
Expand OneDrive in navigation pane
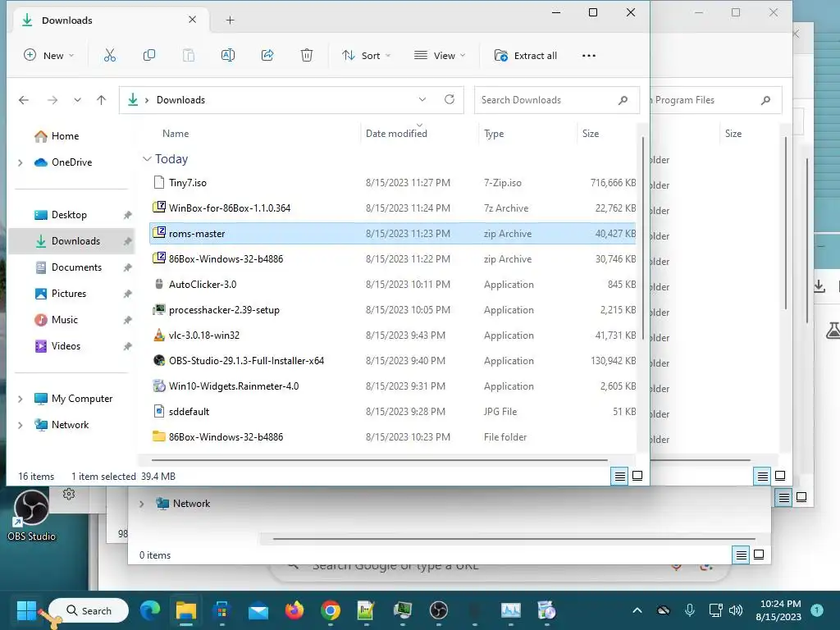click(x=21, y=162)
